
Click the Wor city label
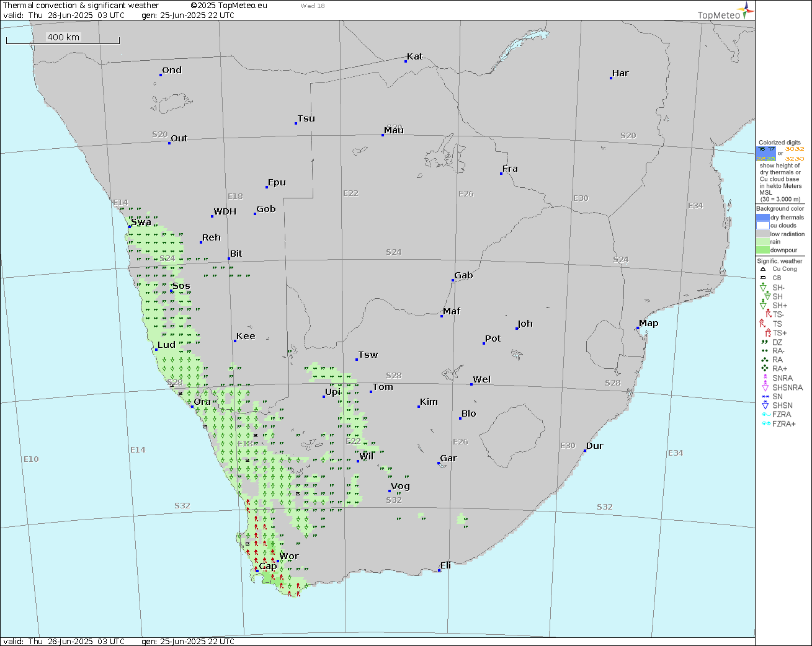(289, 556)
